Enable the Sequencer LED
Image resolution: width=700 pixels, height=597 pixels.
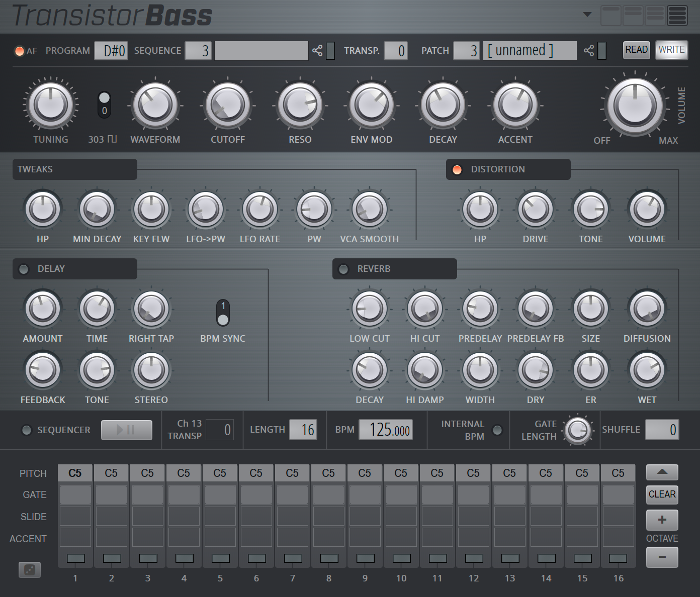tap(27, 430)
